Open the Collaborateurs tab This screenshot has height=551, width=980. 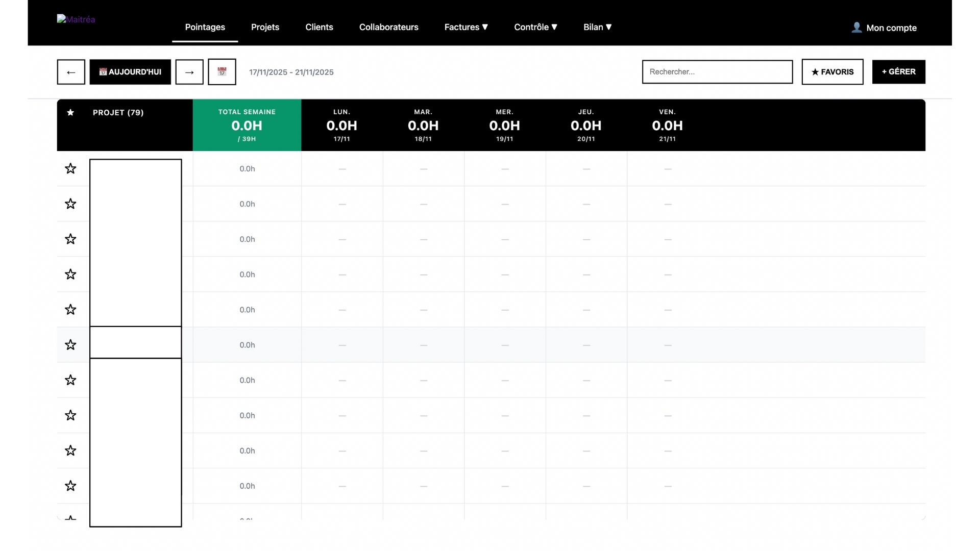pyautogui.click(x=388, y=27)
